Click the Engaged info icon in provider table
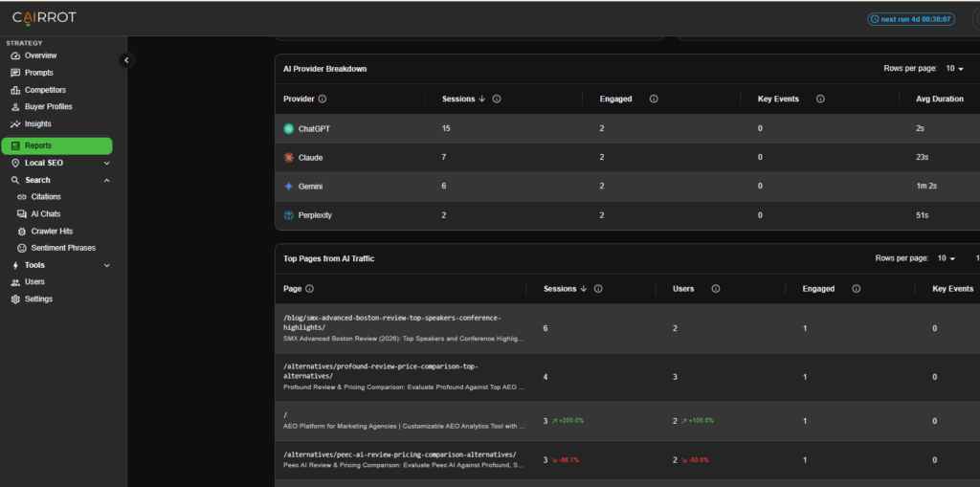The height and width of the screenshot is (487, 980). coord(654,99)
